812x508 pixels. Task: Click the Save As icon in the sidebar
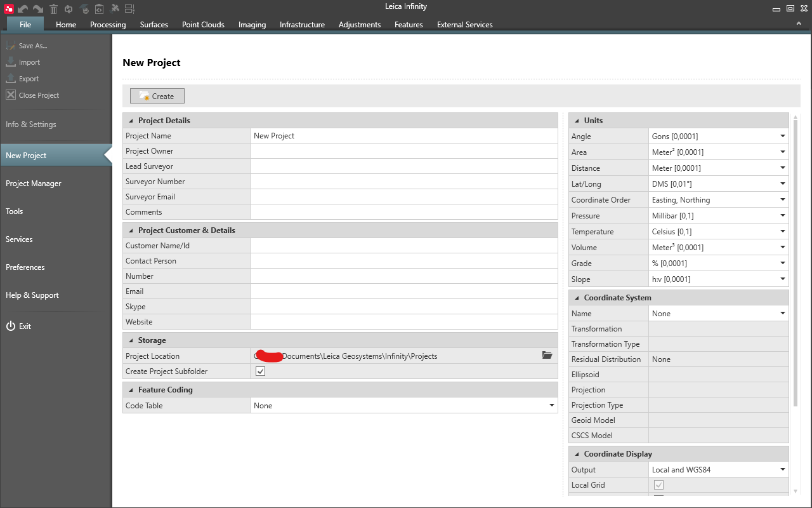pyautogui.click(x=11, y=46)
